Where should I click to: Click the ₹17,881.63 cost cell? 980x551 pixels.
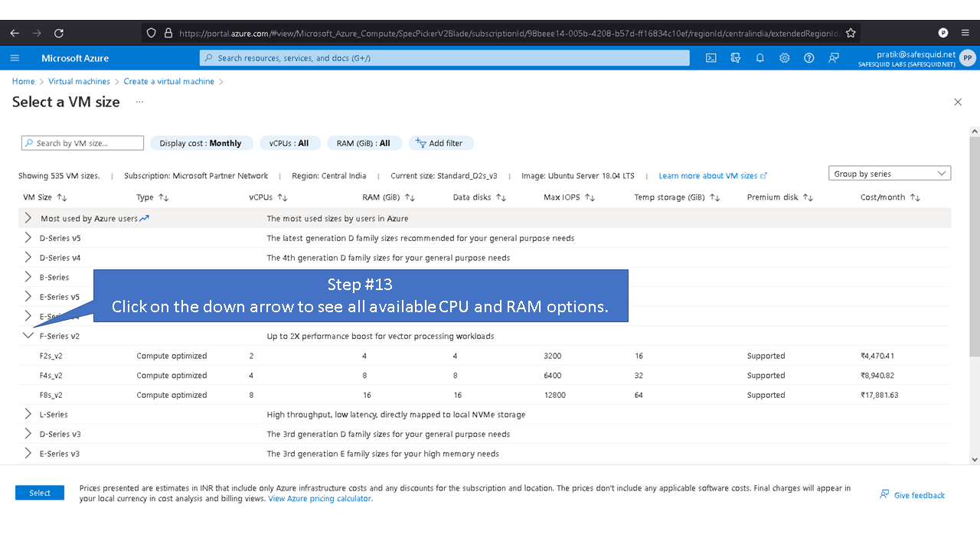coord(880,395)
